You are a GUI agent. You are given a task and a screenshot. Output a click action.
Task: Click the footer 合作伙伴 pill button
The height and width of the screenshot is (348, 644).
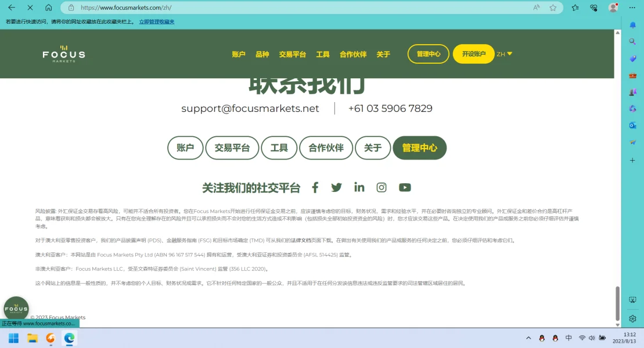tap(326, 148)
